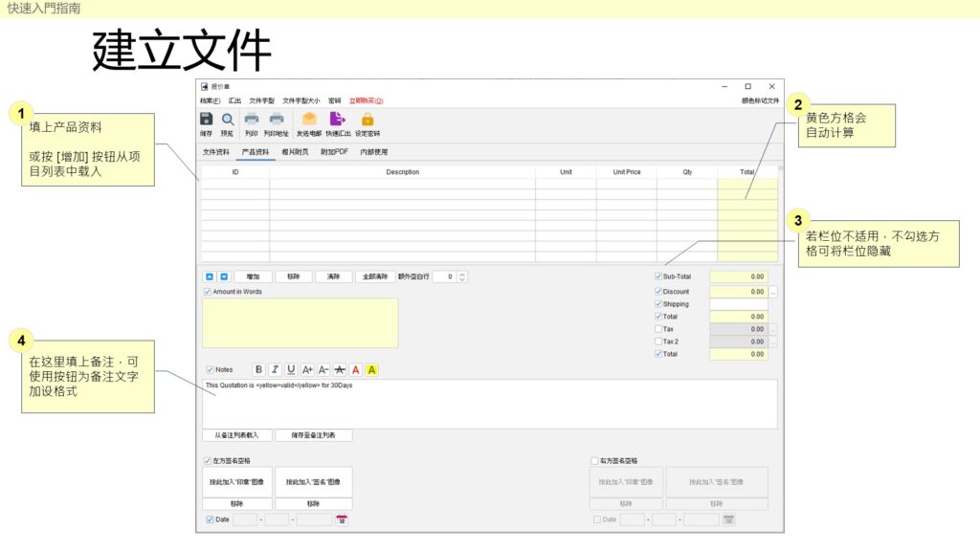Open the date calendar picker icon

[x=342, y=519]
